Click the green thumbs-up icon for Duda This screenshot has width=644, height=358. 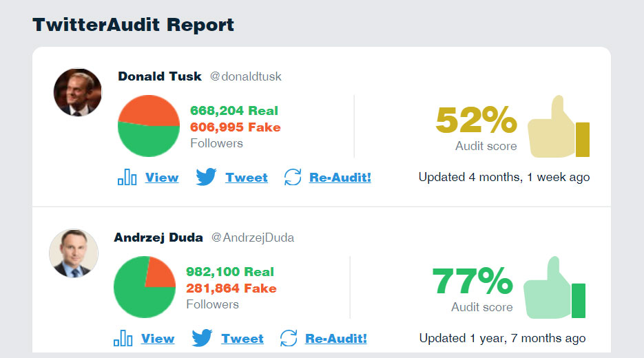pyautogui.click(x=554, y=287)
